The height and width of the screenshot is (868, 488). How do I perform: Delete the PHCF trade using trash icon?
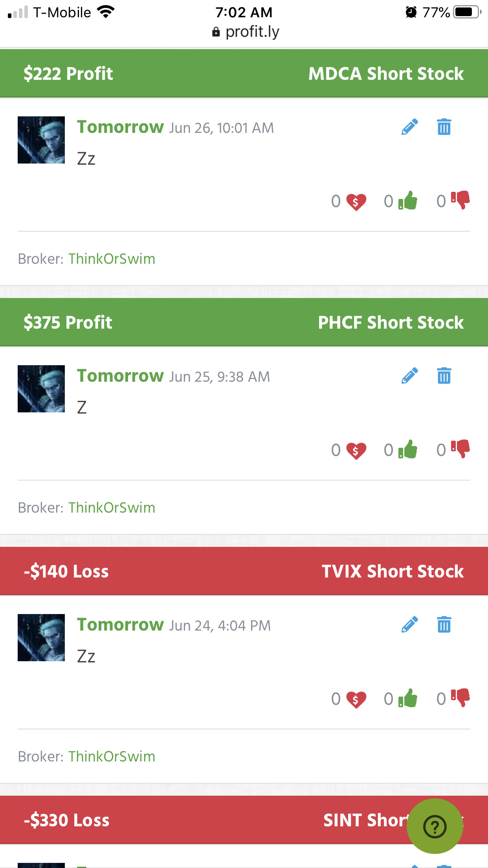[444, 376]
